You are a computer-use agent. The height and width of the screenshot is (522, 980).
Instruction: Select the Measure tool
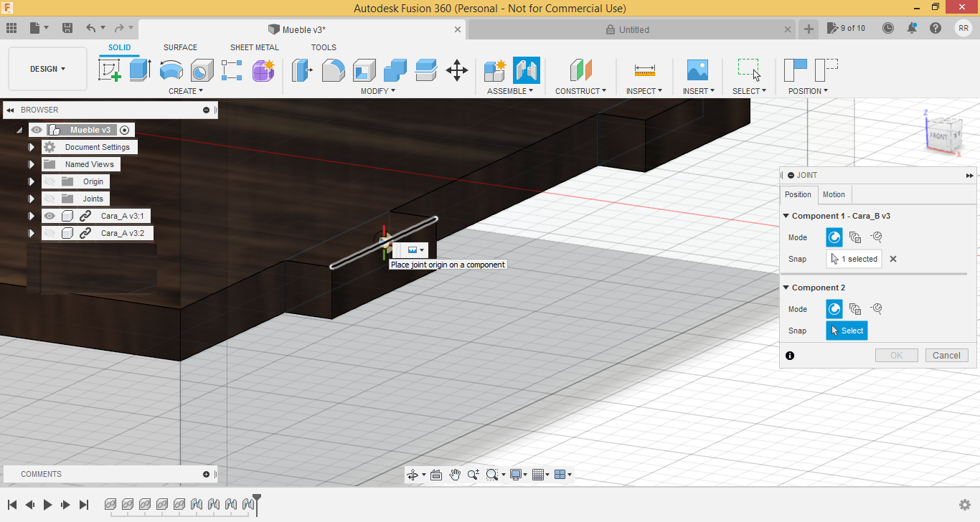[x=645, y=70]
